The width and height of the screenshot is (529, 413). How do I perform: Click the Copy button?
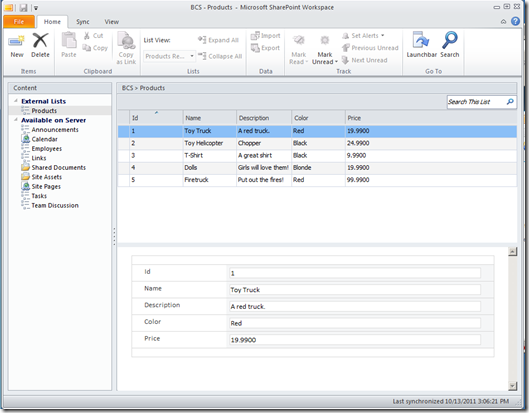95,48
